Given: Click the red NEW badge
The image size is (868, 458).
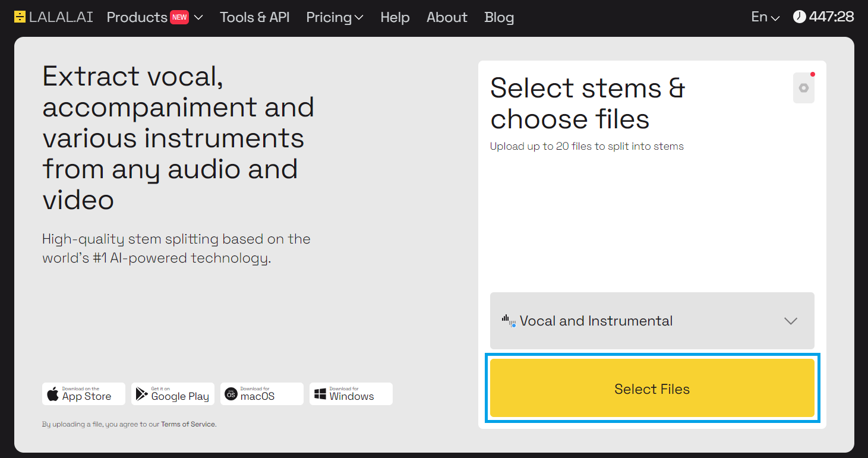Looking at the screenshot, I should point(179,17).
